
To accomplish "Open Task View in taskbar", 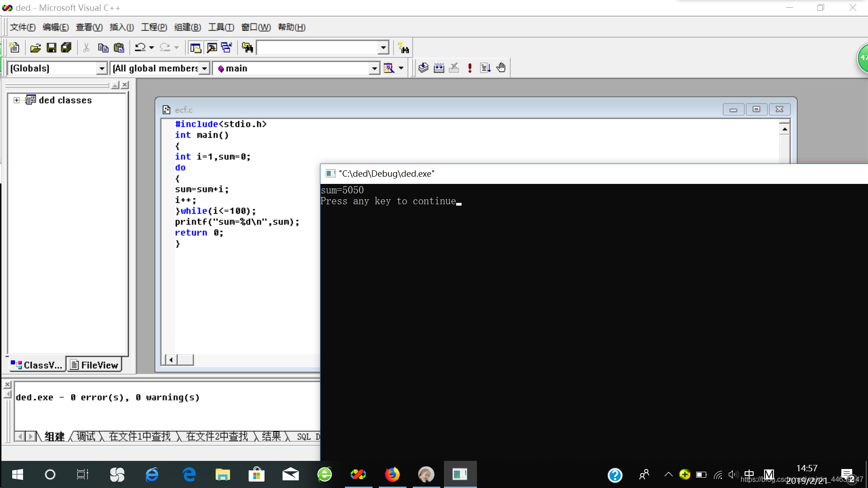I will 83,474.
